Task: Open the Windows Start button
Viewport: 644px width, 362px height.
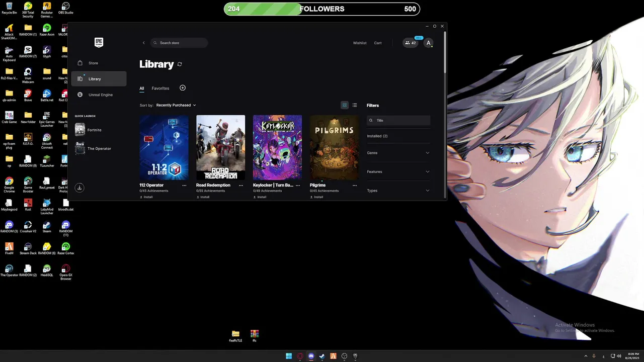Action: click(x=289, y=356)
